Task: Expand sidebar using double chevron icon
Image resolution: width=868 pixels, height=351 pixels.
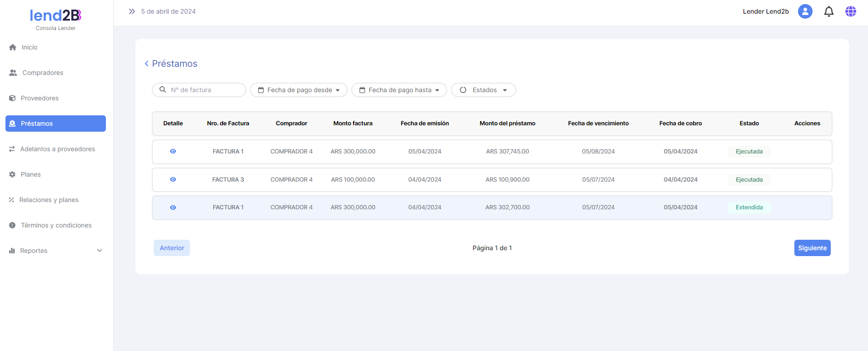Action: (132, 11)
